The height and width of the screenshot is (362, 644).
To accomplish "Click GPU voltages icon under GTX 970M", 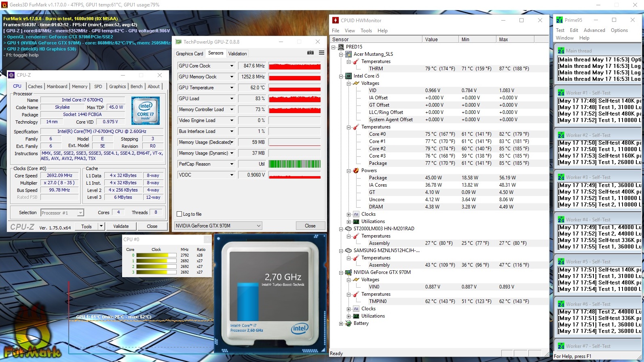I will (356, 280).
